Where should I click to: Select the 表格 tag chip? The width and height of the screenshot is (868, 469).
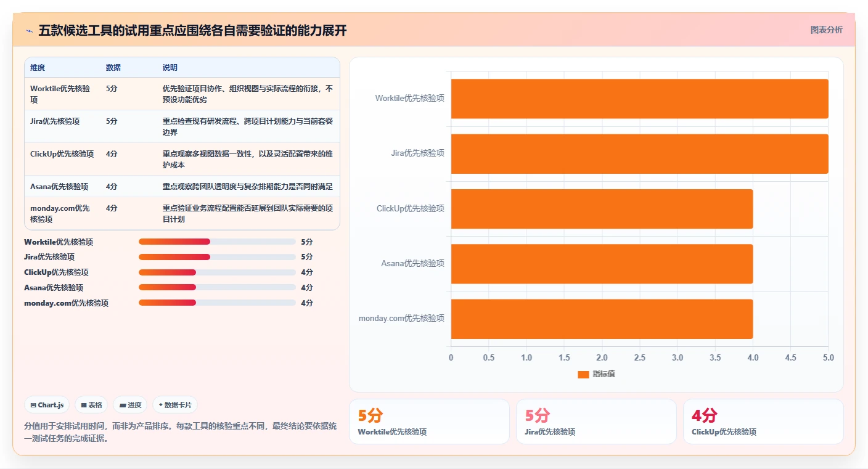[91, 405]
